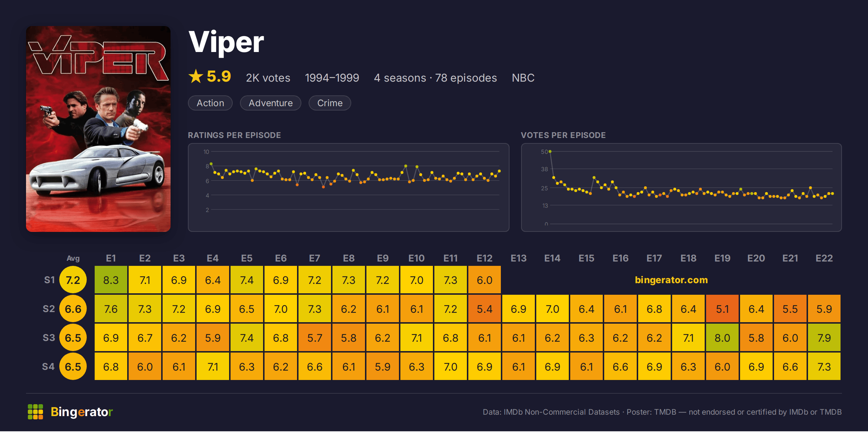Screen dimensions: 868x432
Task: Select the S2 E19 5.1 rating cell
Action: (x=722, y=309)
